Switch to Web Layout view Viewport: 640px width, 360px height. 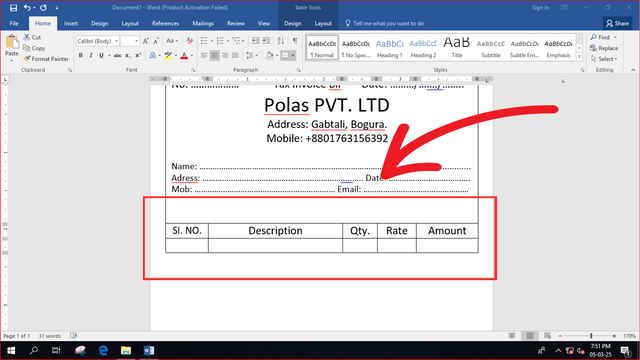[x=548, y=336]
